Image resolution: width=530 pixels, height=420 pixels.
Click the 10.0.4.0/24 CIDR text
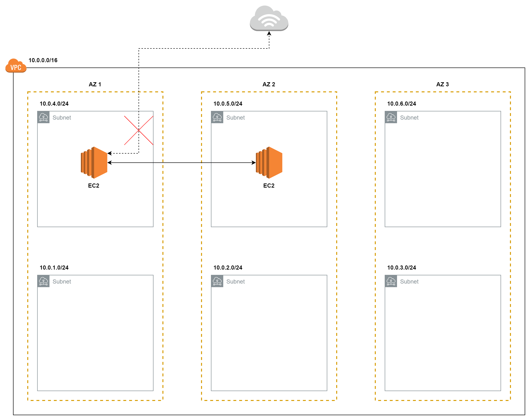pos(54,104)
